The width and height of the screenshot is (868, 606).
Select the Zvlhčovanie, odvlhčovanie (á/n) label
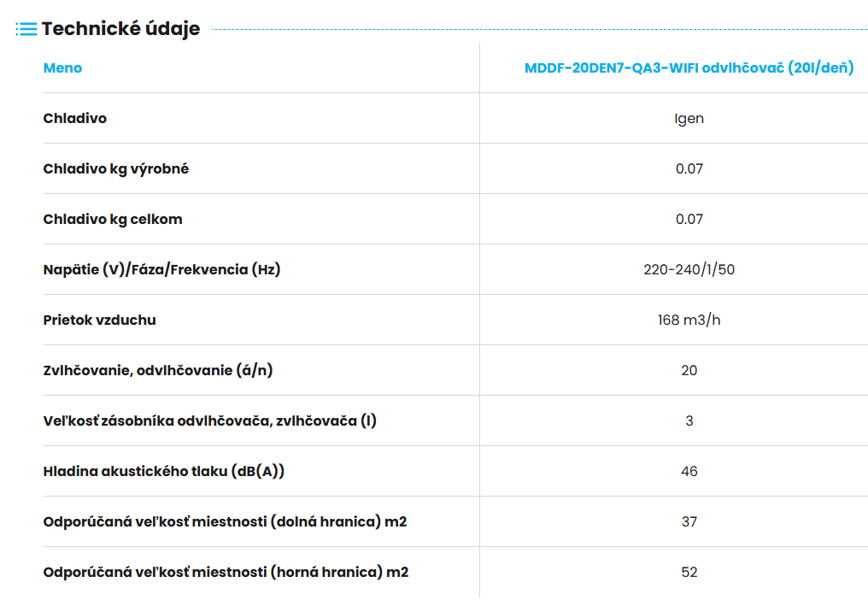(x=158, y=371)
